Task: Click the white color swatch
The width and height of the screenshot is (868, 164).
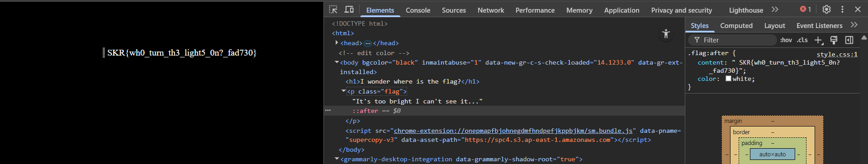Action: (x=728, y=79)
